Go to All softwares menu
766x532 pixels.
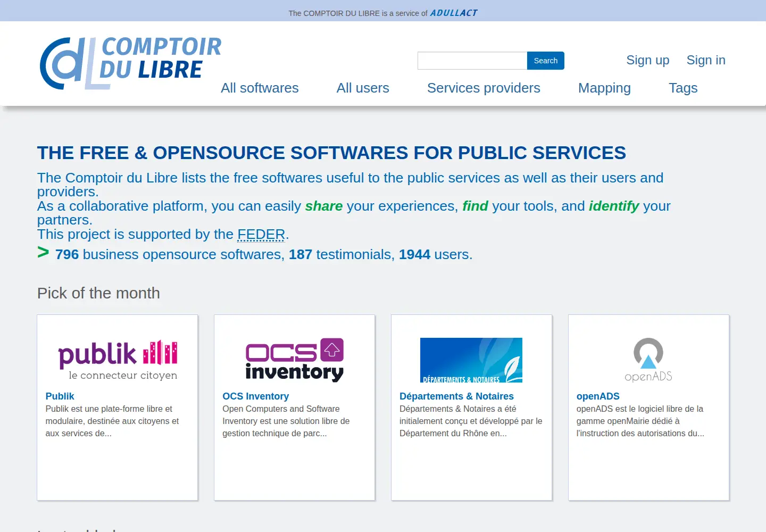coord(260,88)
